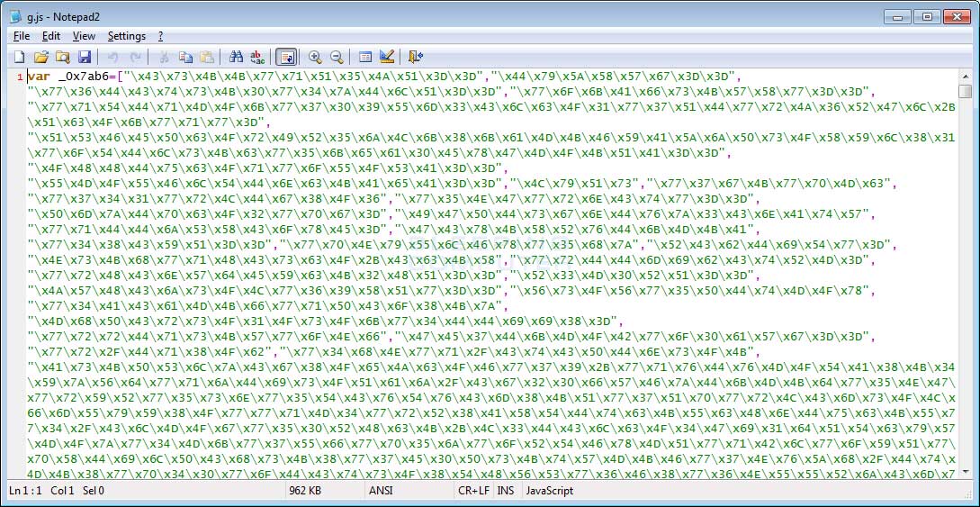Screen dimensions: 980x507
Task: Exit Notepad2 using the door icon
Action: tap(416, 57)
